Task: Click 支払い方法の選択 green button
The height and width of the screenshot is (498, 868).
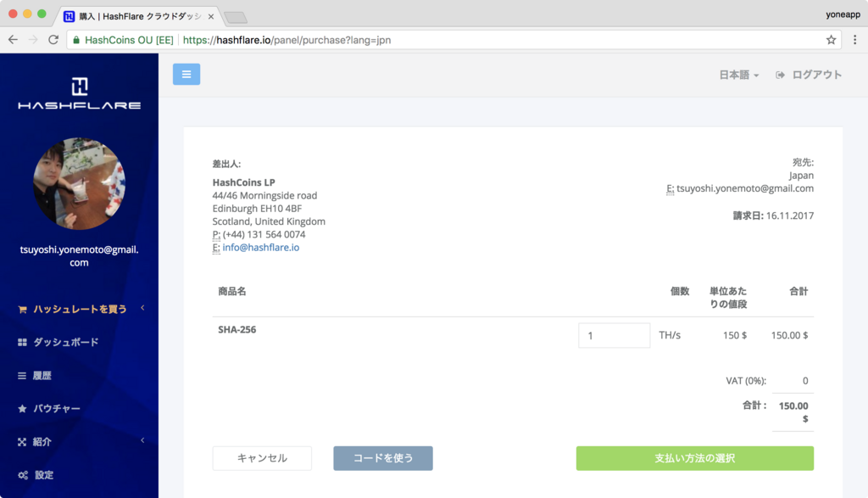Action: 695,458
